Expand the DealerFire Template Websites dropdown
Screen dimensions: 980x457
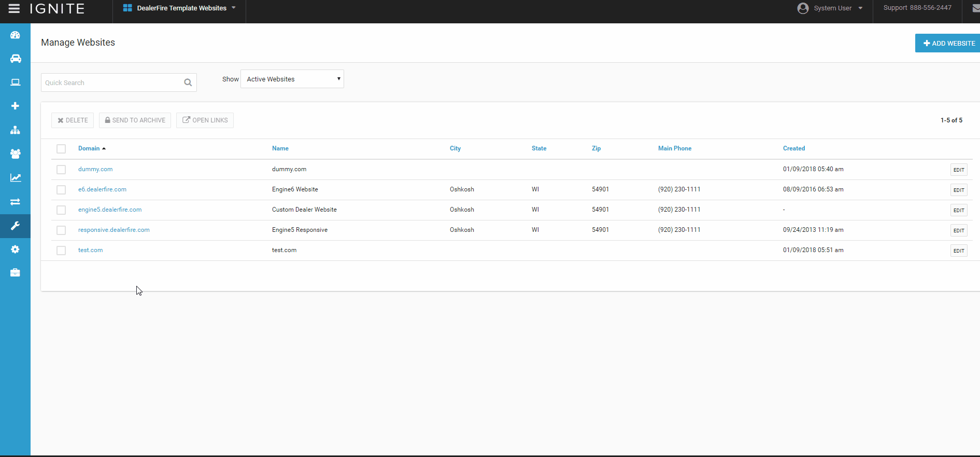click(x=179, y=8)
